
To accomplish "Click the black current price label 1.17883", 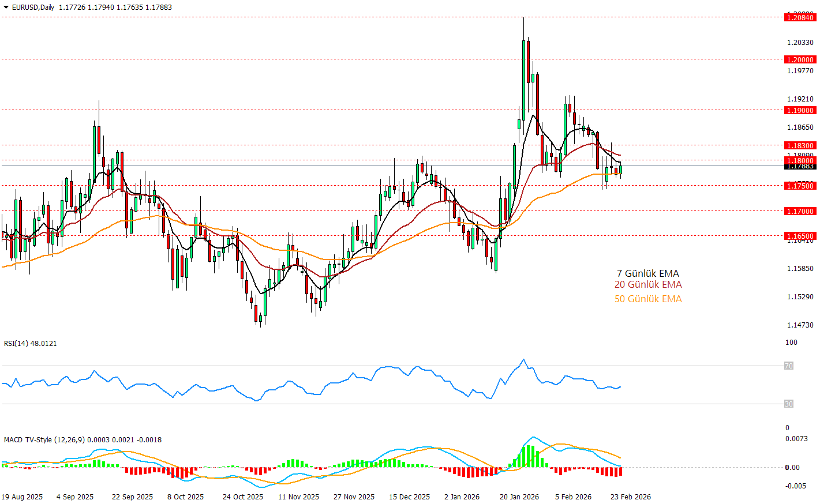I will pos(800,167).
